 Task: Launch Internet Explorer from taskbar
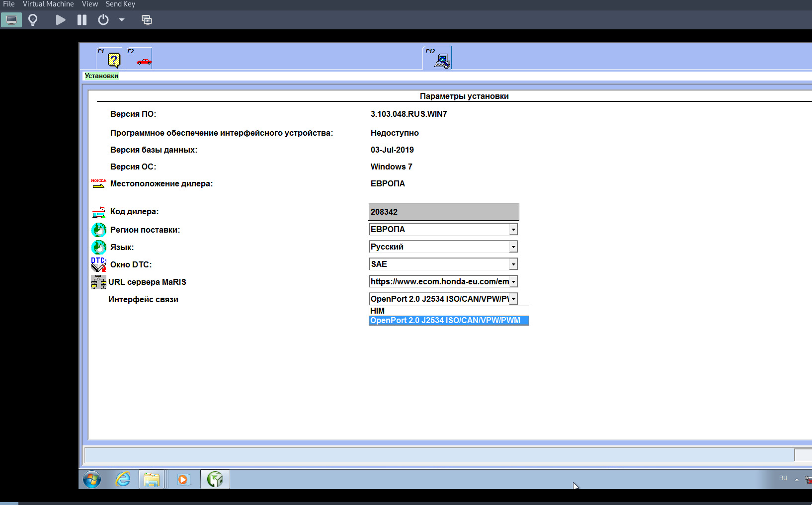pos(123,480)
